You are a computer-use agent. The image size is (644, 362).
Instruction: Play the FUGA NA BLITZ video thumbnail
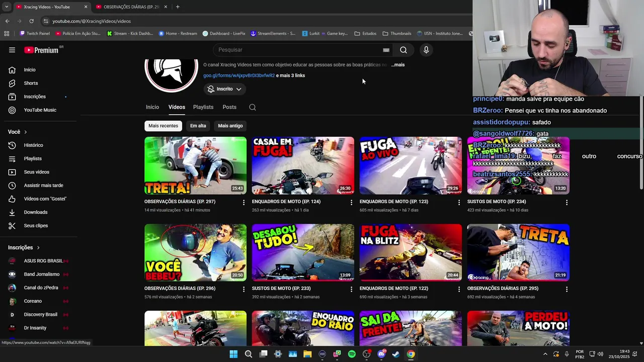[411, 252]
